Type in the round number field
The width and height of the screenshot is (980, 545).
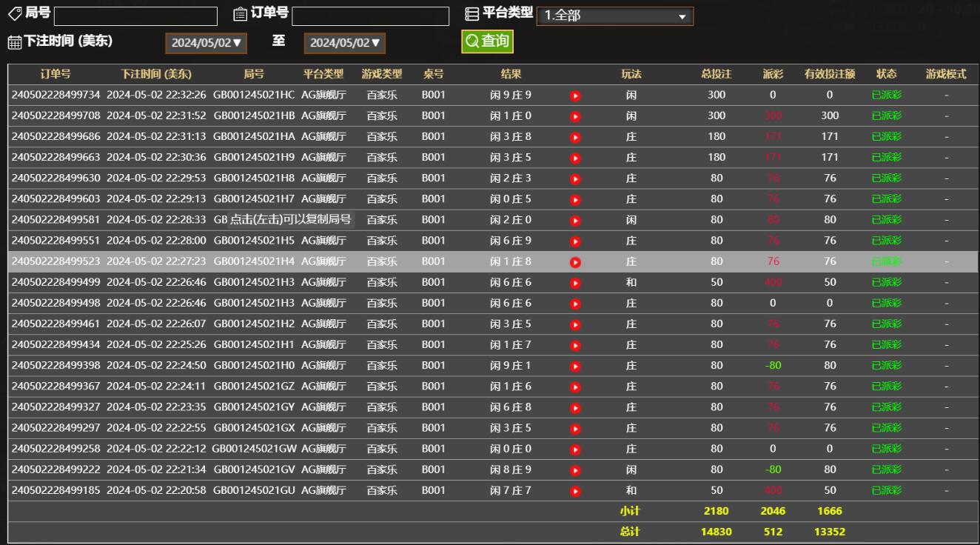click(x=135, y=16)
